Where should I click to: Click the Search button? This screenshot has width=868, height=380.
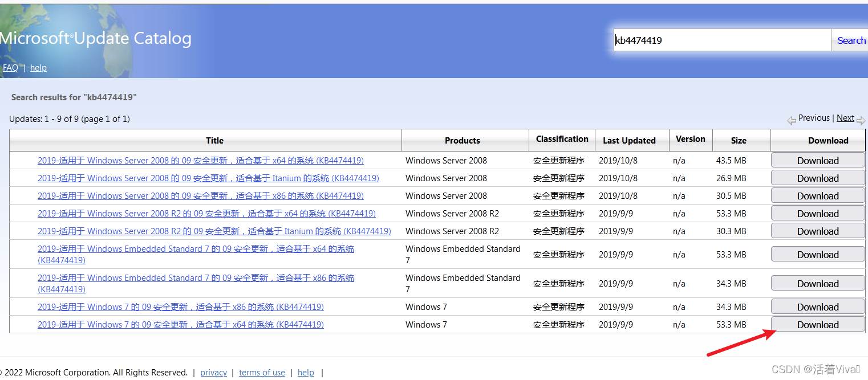coord(850,40)
